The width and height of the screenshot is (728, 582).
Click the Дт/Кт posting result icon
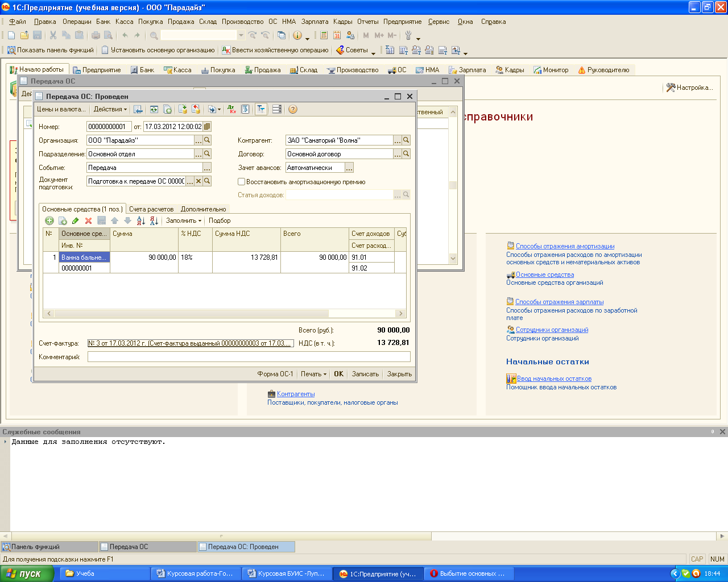[x=231, y=109]
